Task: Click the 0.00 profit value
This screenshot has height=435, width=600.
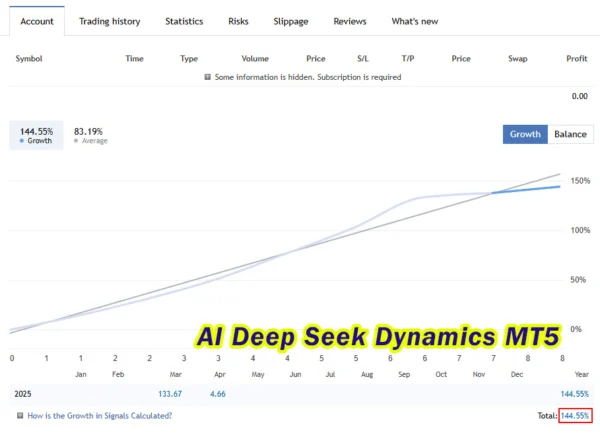Action: pyautogui.click(x=580, y=96)
